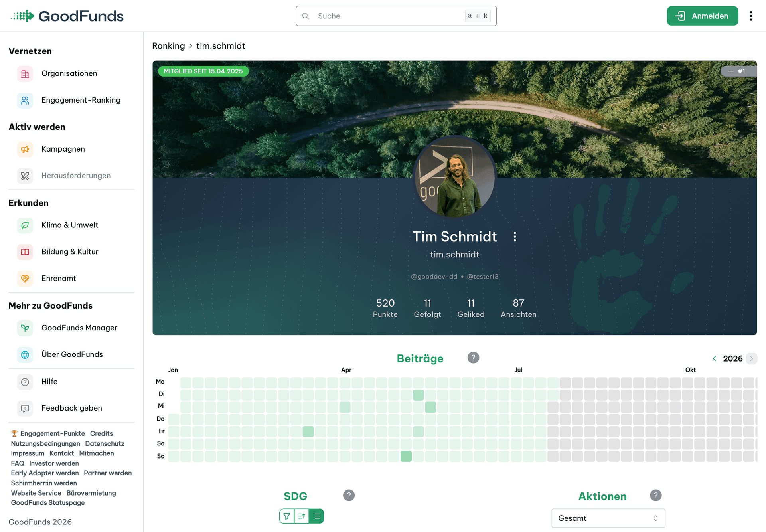Viewport: 766px width, 532px height.
Task: Click the @gooddev-dd handle
Action: [434, 277]
